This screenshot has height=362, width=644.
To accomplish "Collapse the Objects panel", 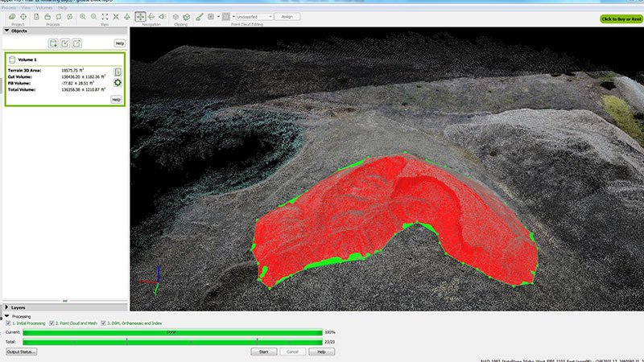I will (x=6, y=31).
